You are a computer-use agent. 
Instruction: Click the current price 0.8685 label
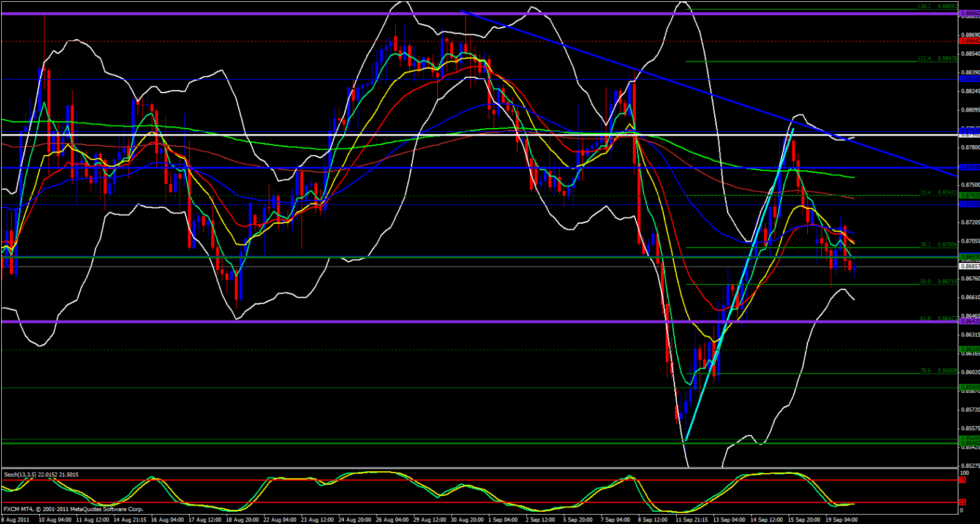click(969, 267)
